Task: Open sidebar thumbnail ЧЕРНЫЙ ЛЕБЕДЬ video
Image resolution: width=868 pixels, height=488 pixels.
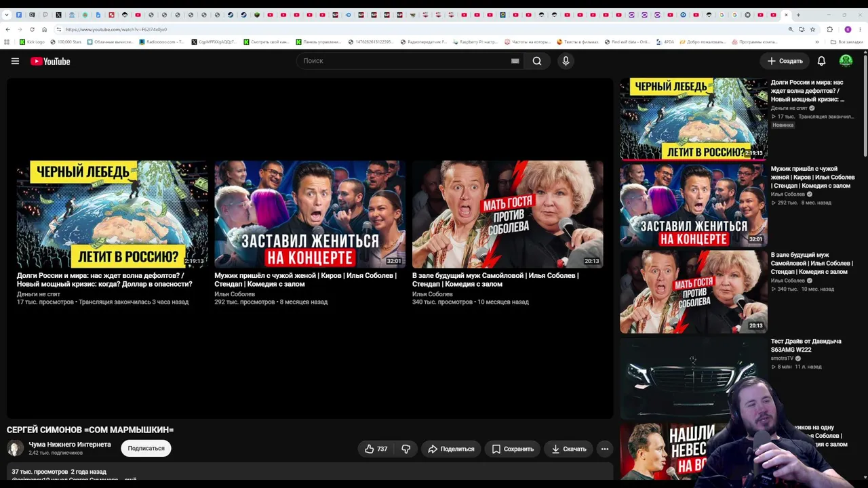Action: 693,119
